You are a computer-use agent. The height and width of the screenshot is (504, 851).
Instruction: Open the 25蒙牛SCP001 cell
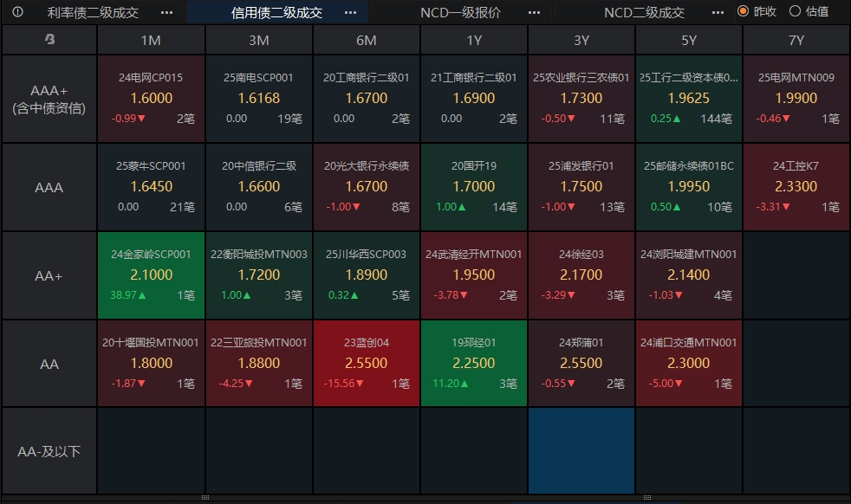coord(151,187)
